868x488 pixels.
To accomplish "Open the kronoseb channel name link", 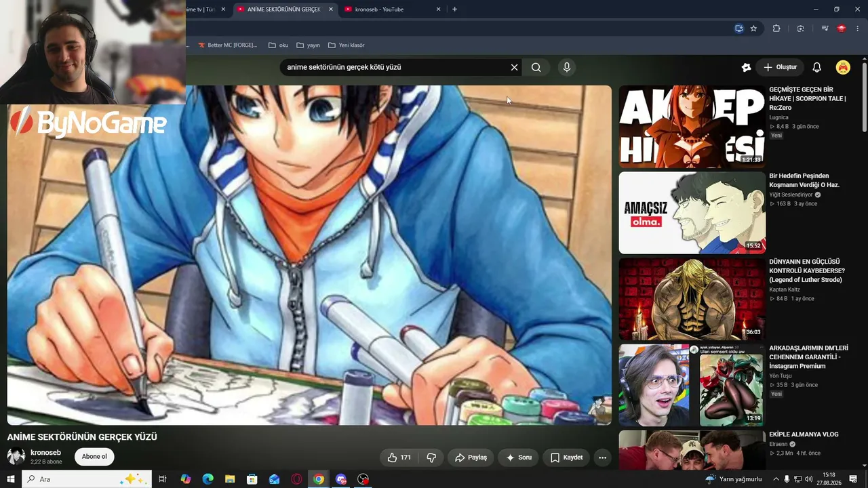I will point(45,453).
